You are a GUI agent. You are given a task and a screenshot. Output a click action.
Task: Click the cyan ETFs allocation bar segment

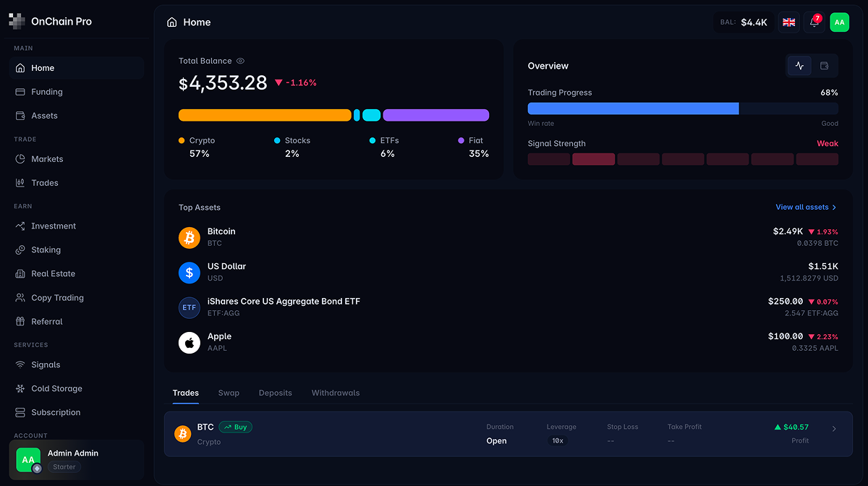(371, 115)
